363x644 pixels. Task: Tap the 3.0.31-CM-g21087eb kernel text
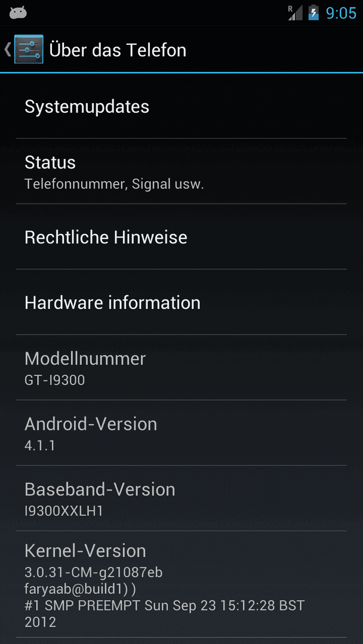point(94,572)
